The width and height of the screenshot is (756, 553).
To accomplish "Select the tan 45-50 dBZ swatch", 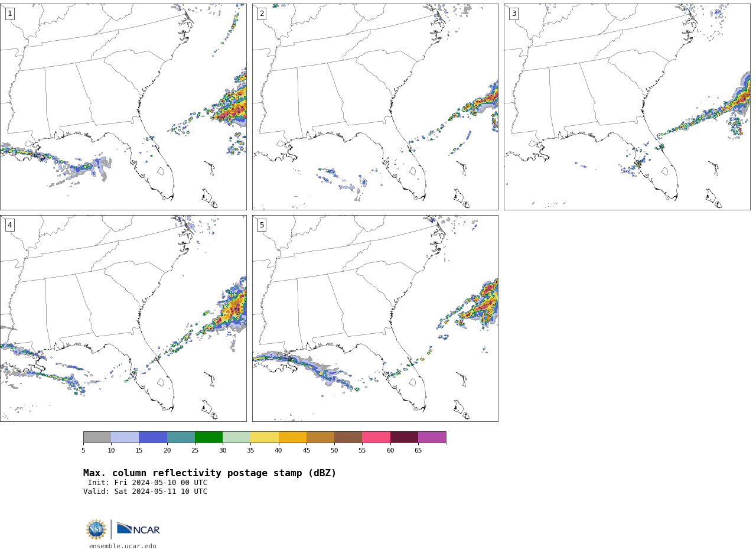I will click(320, 437).
